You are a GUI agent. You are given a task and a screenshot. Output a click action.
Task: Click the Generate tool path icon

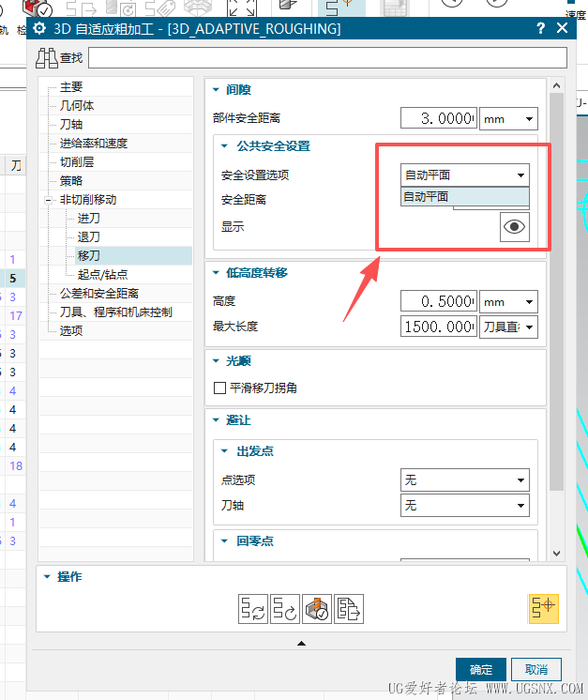pos(253,608)
